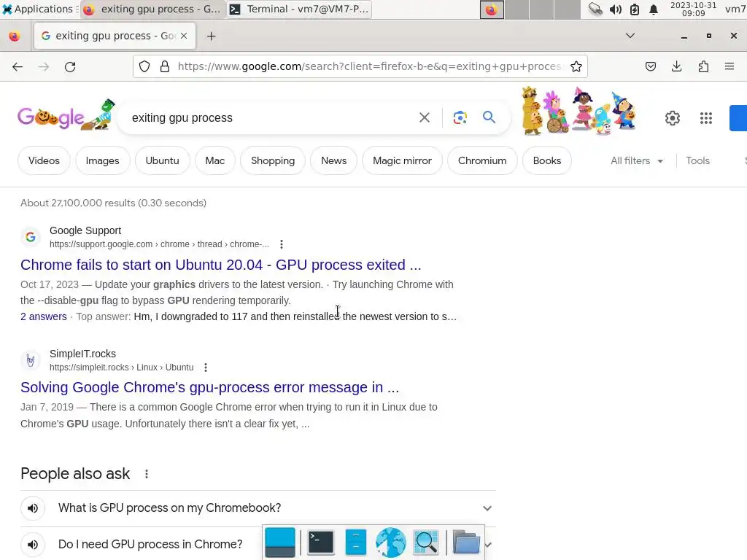Switch to the second workspace in pager
Screen dimensions: 747x560
coord(517,9)
